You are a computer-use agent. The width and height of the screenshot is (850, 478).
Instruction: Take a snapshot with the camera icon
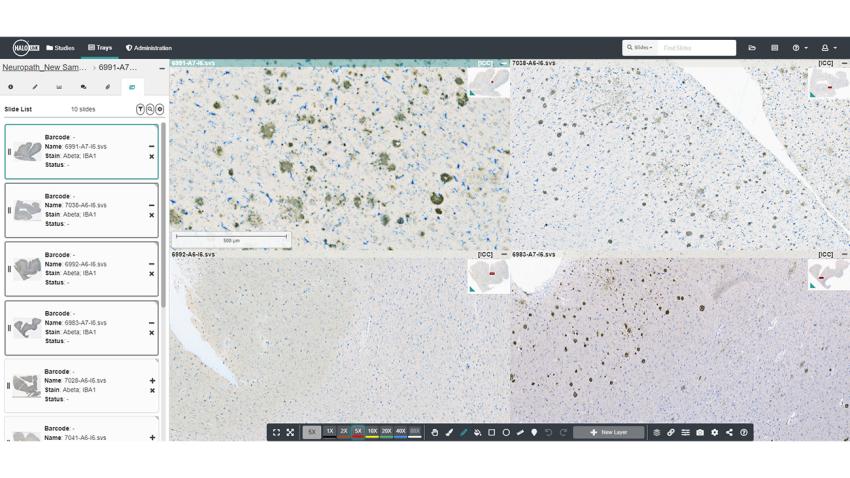[700, 433]
